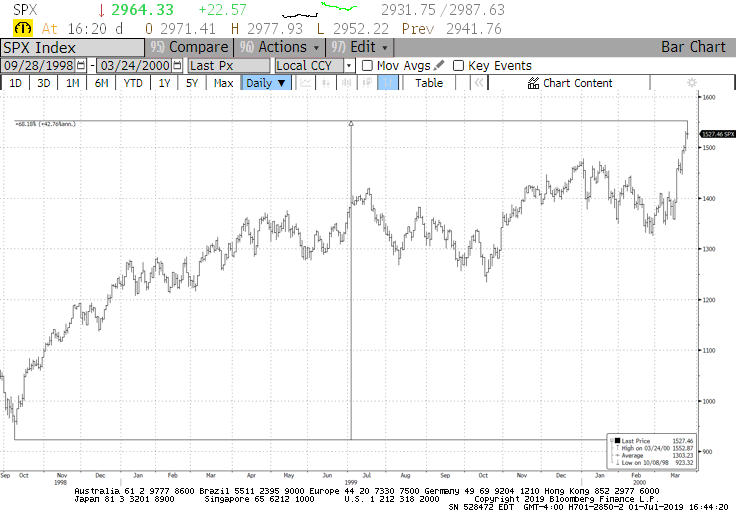Open the Local CCY currency dropdown
Viewport: 736px width, 530px height.
[x=314, y=65]
